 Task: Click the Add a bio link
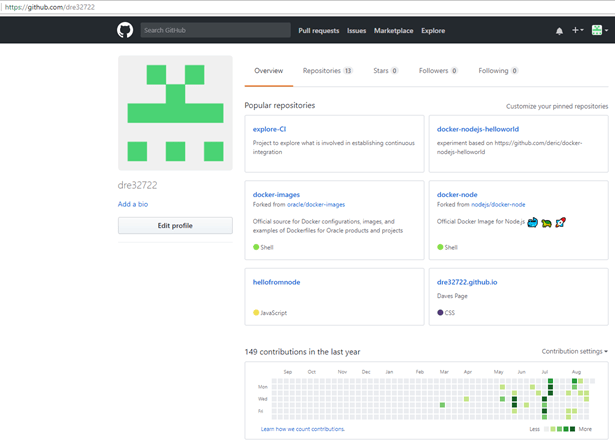point(133,204)
